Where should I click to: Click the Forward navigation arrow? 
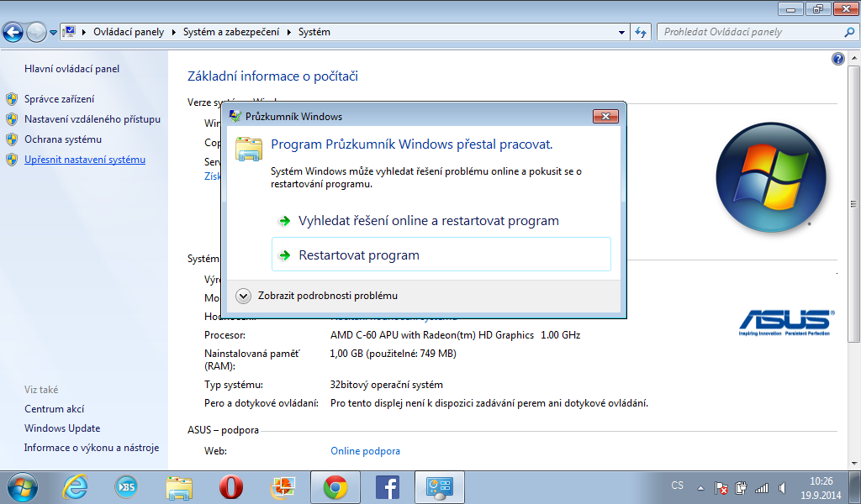[x=36, y=33]
